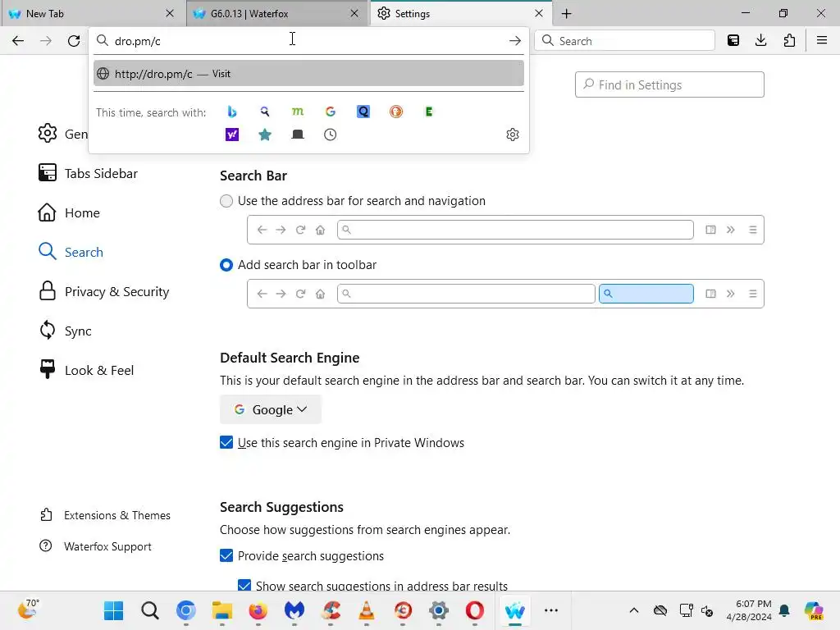Search bookmarks using the star icon
The height and width of the screenshot is (630, 840).
[265, 135]
